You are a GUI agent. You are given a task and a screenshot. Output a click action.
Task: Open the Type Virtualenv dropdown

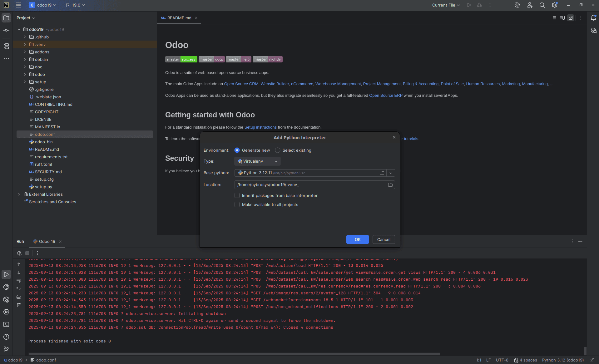[x=257, y=161]
